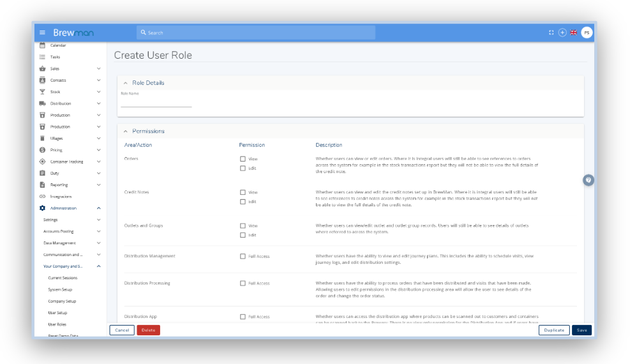Click the Distribution truck icon in sidebar
This screenshot has height=364, width=644.
pyautogui.click(x=42, y=103)
